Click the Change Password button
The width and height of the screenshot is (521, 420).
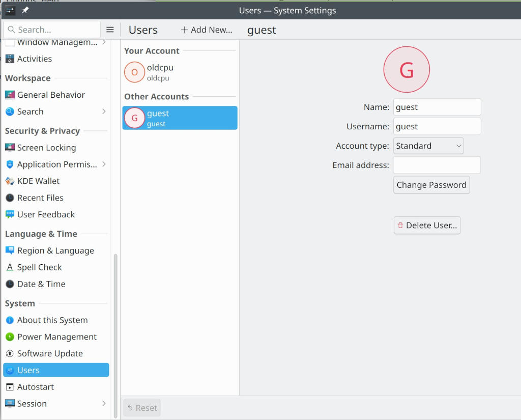(x=431, y=185)
